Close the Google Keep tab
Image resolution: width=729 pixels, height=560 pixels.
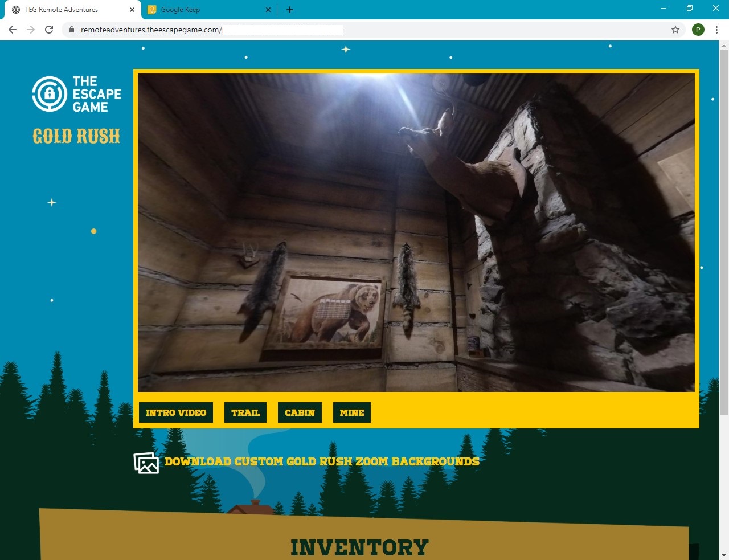(269, 10)
